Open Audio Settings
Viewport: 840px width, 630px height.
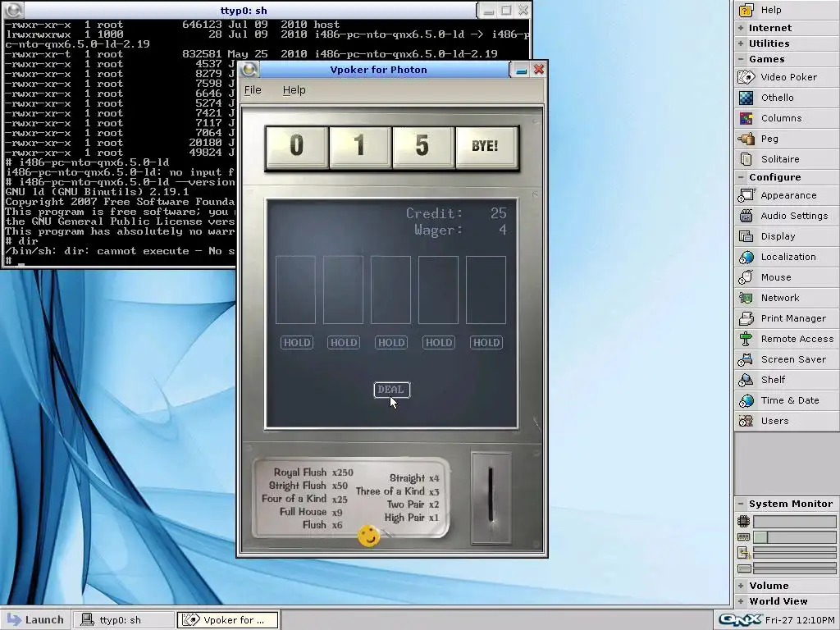tap(787, 216)
